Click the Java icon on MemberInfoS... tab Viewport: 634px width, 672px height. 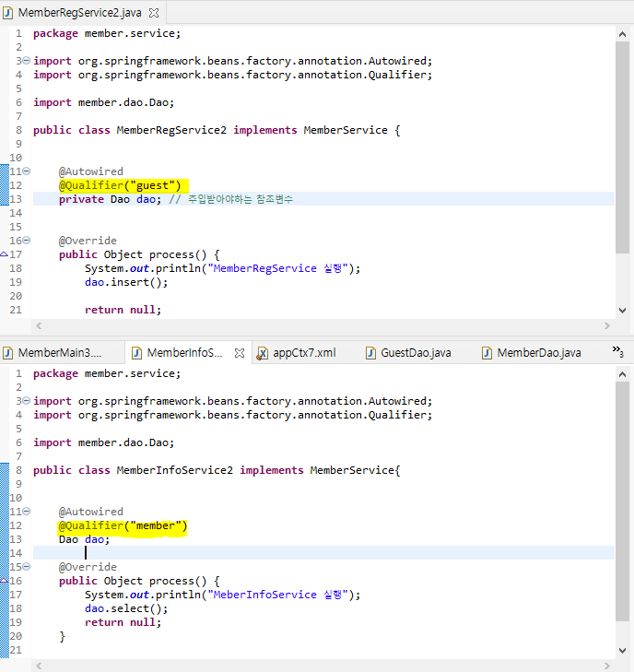[x=136, y=353]
